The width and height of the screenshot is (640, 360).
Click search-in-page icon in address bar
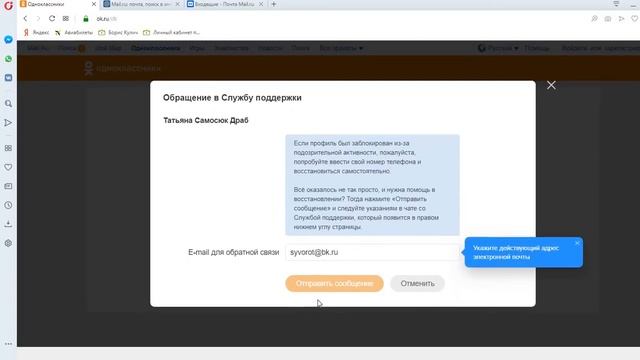pos(594,19)
